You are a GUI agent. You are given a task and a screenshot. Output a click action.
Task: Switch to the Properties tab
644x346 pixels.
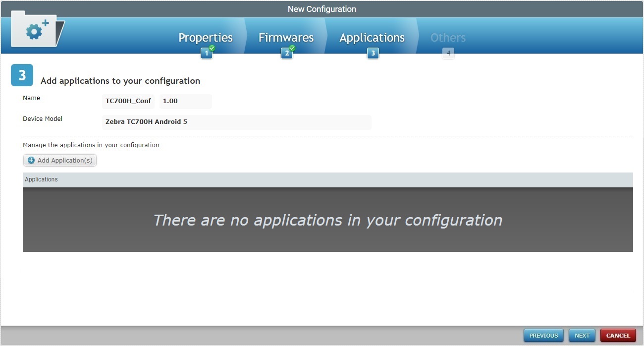click(206, 37)
